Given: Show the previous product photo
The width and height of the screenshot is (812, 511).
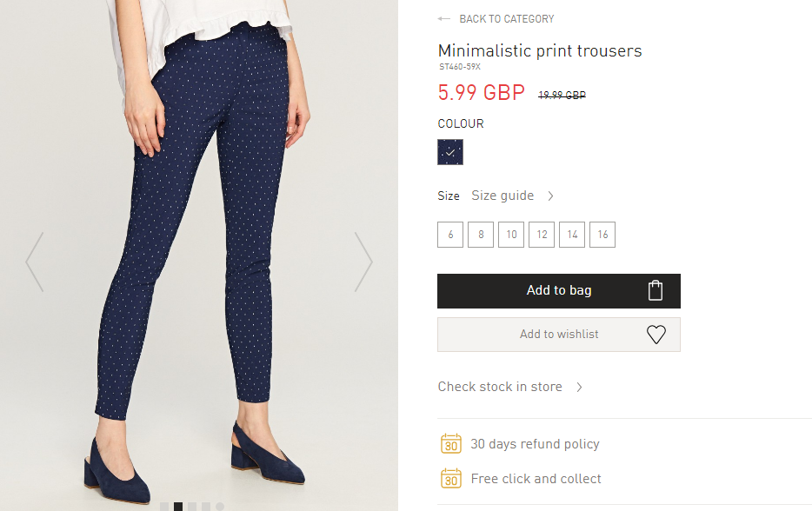Looking at the screenshot, I should pyautogui.click(x=35, y=262).
